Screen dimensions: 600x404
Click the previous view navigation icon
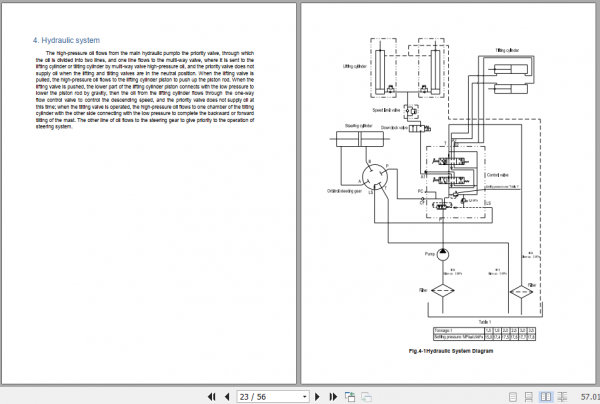350,397
